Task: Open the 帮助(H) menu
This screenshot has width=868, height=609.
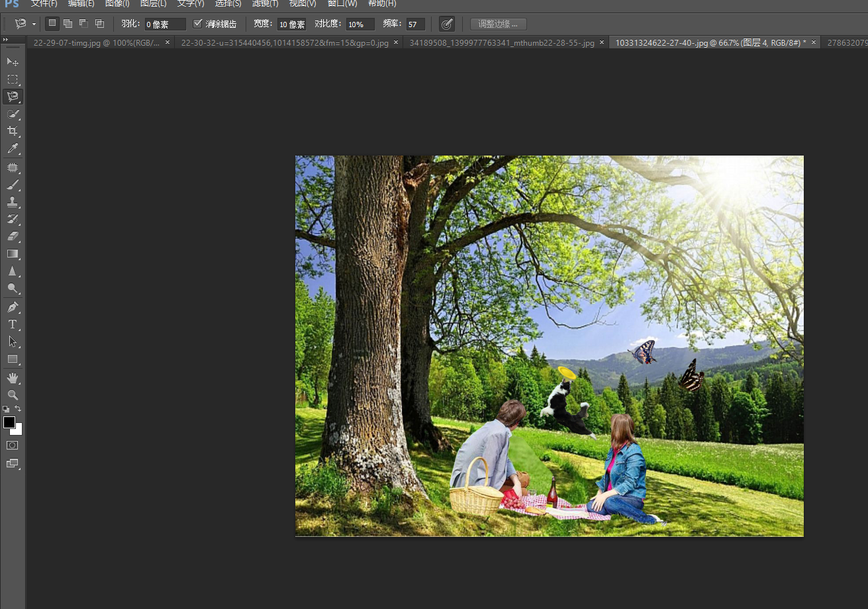Action: (382, 3)
